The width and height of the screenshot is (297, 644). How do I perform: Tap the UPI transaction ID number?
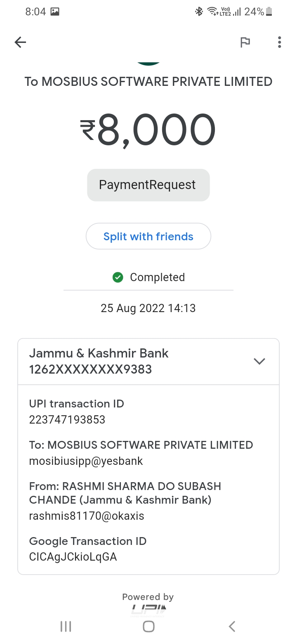tap(67, 420)
